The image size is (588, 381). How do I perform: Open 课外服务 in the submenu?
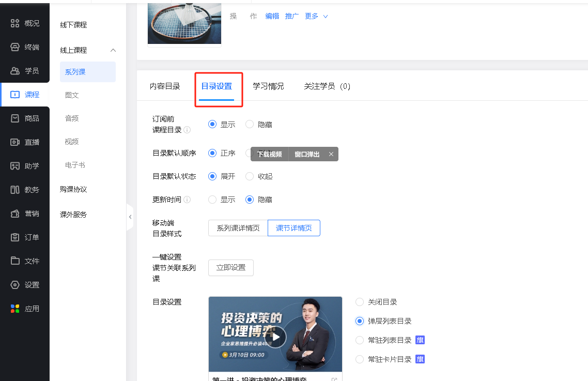(73, 215)
